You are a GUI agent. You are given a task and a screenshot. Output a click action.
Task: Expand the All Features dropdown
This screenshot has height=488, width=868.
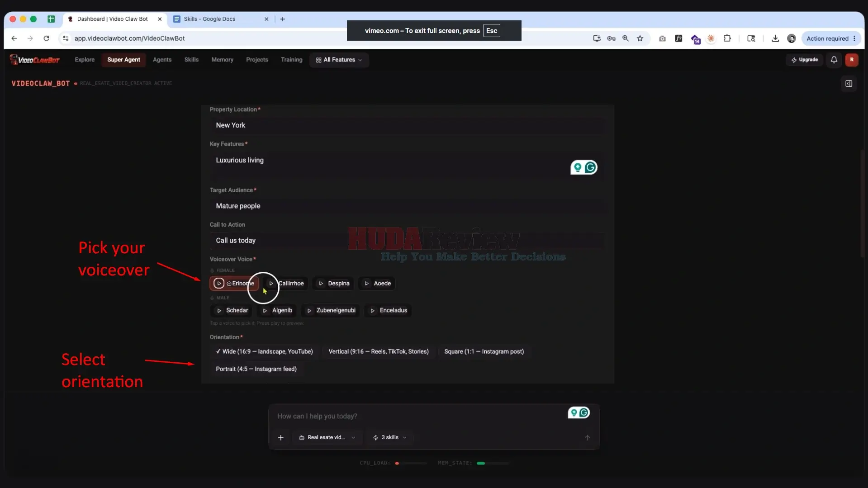(x=339, y=60)
